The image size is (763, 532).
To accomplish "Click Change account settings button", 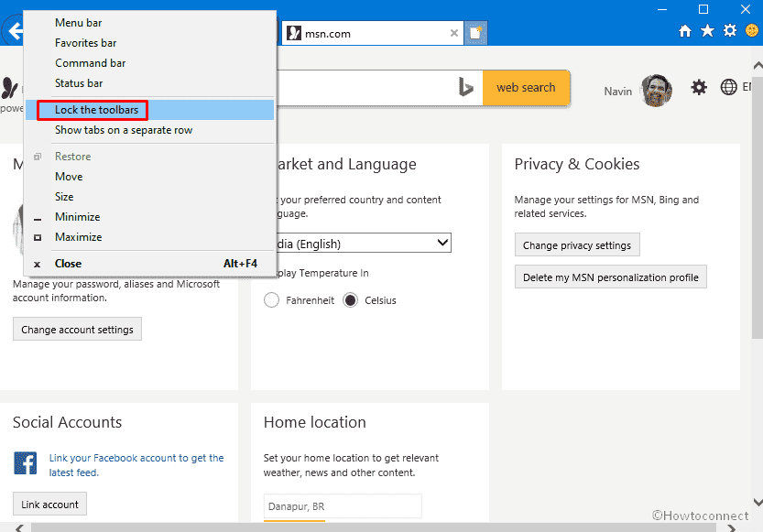I will click(77, 330).
